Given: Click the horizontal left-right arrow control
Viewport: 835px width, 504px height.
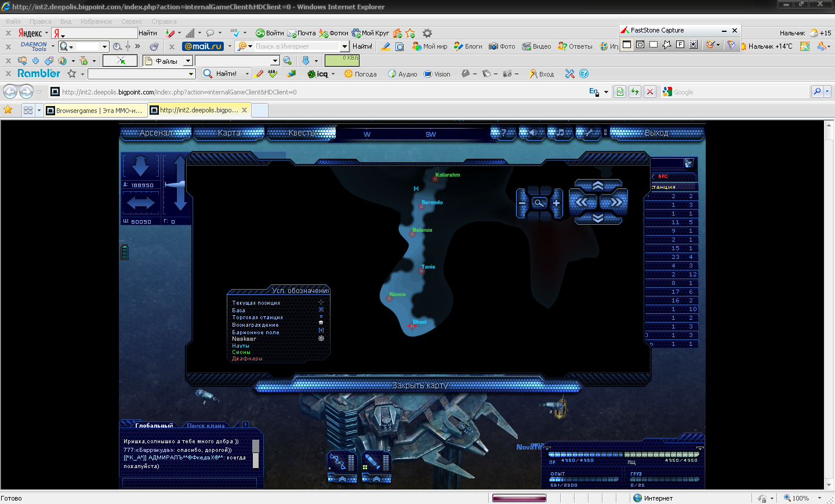Looking at the screenshot, I should pyautogui.click(x=140, y=203).
